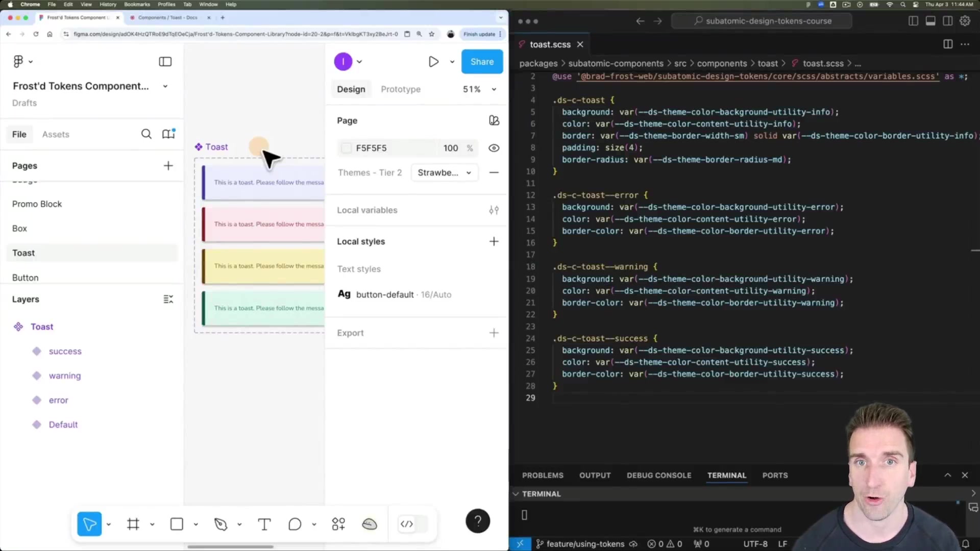
Task: Open the Strawberry theme mode dropdown
Action: 444,172
